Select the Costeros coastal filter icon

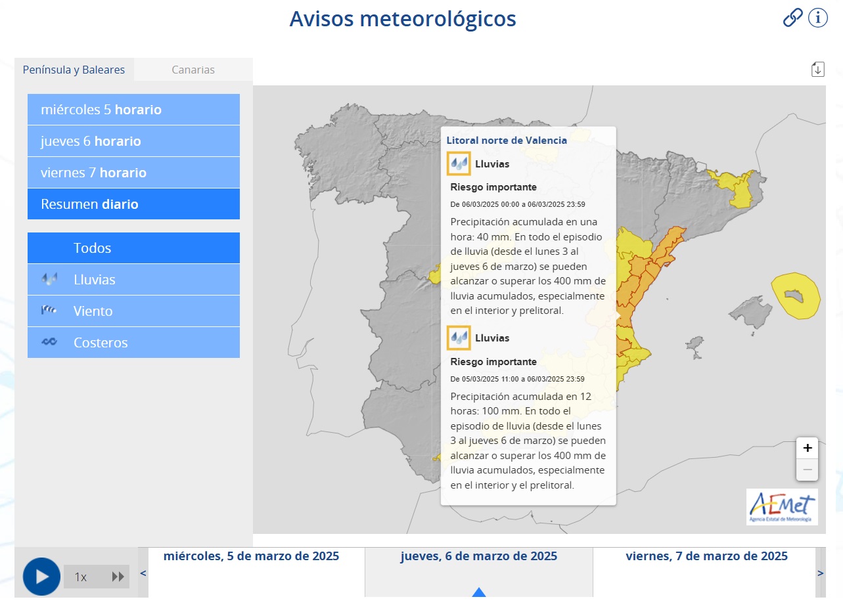47,342
